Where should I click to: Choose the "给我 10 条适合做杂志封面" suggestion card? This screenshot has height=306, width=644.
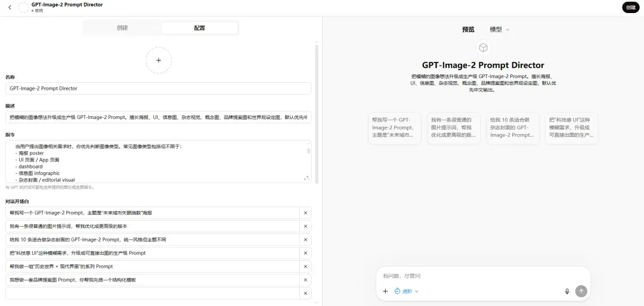coord(513,128)
